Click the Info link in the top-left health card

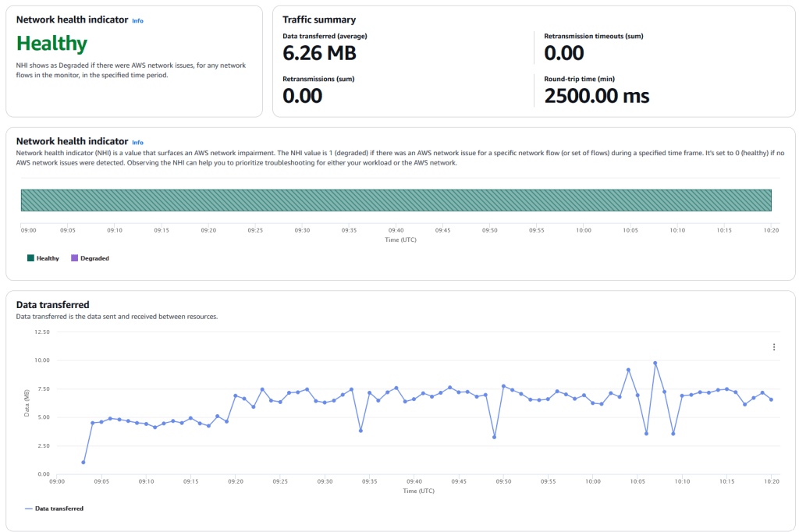click(x=137, y=21)
